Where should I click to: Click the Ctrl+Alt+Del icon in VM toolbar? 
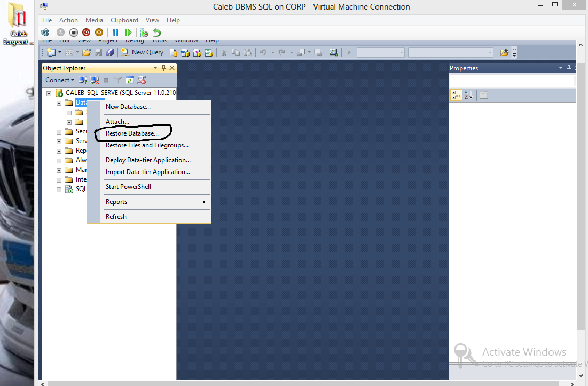[45, 33]
